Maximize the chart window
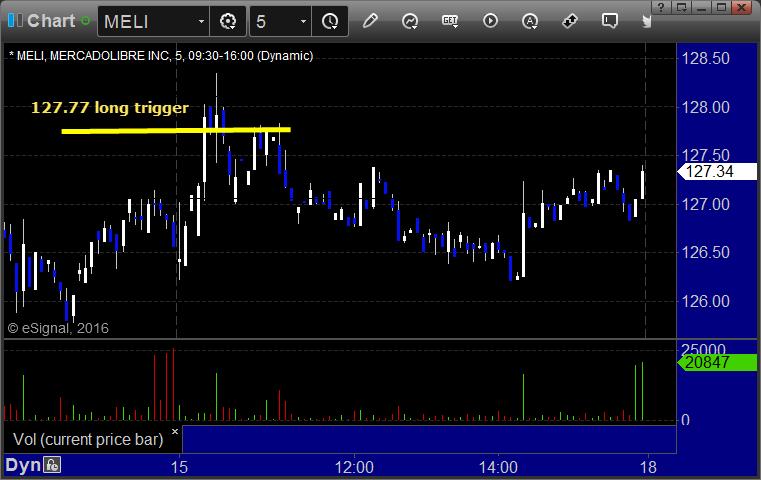 [722, 7]
